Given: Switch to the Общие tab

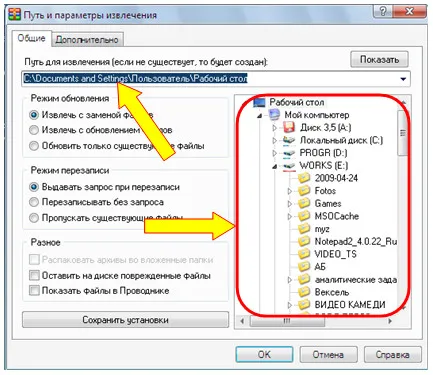Looking at the screenshot, I should tap(31, 38).
